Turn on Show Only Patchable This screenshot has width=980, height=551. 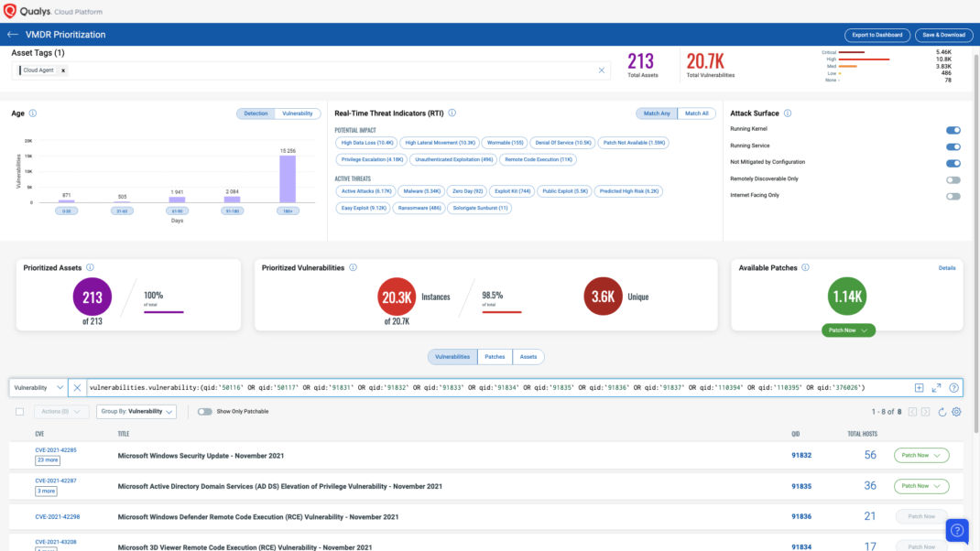click(x=204, y=412)
